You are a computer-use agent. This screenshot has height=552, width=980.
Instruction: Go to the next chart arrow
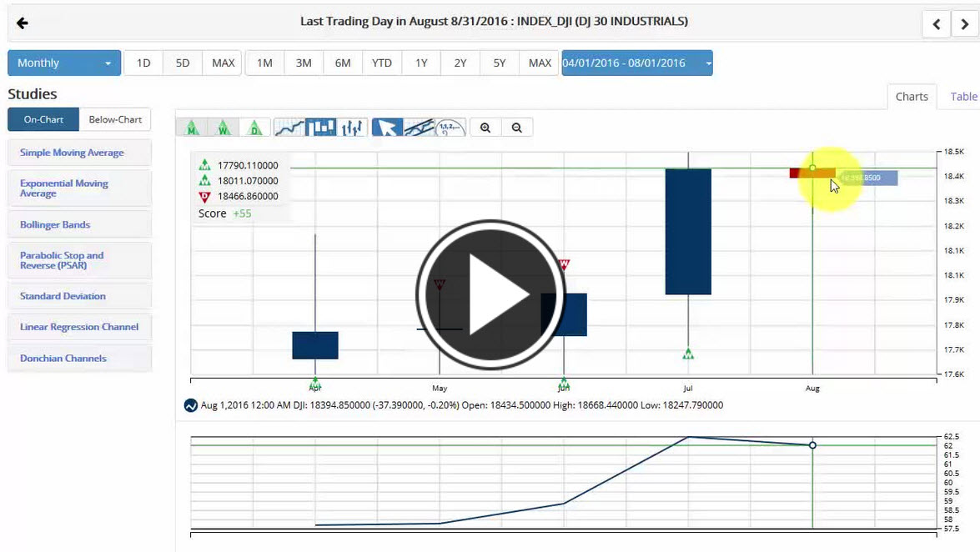pos(965,24)
